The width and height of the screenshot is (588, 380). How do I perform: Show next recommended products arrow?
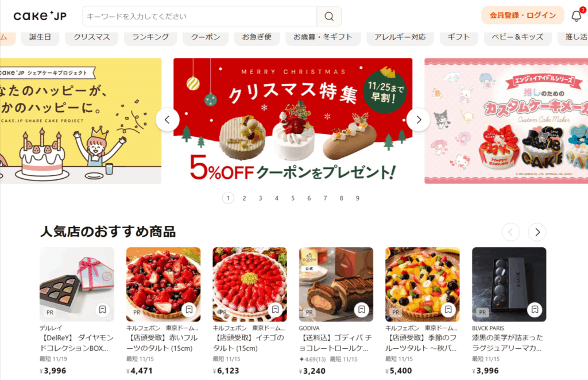pyautogui.click(x=537, y=232)
